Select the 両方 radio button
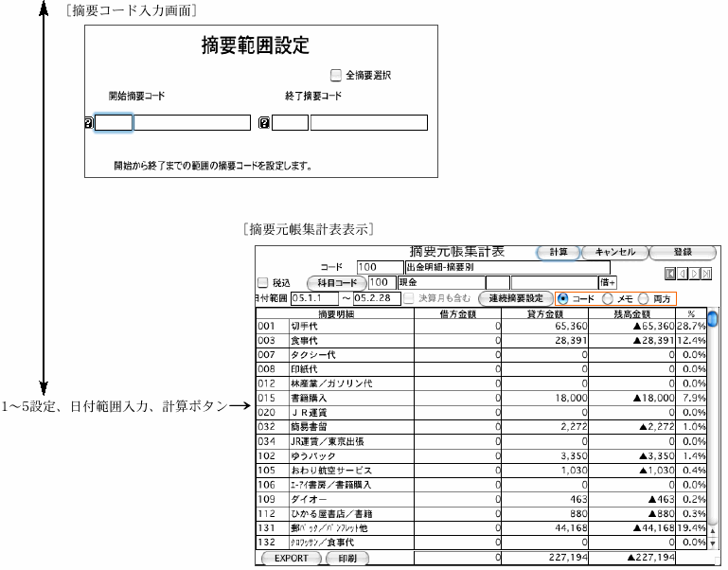Viewport: 728px width, 570px height. (x=644, y=298)
